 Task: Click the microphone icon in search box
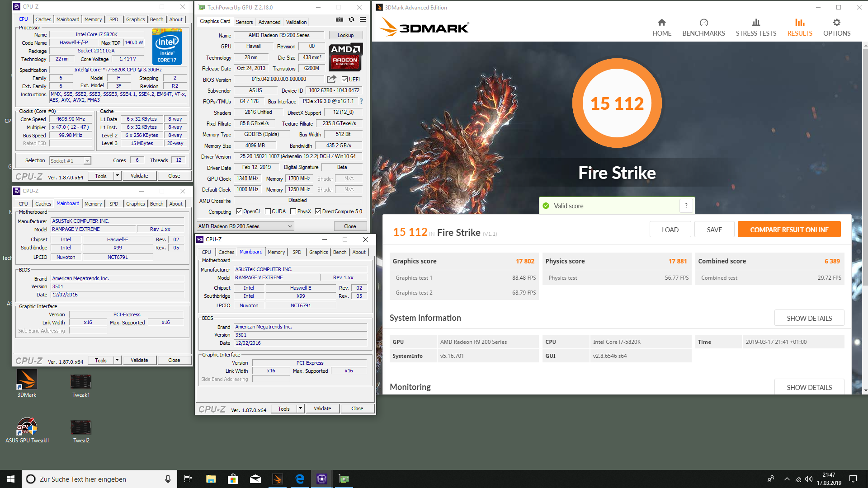(168, 479)
